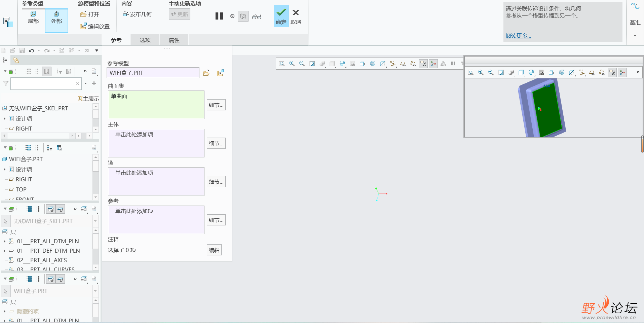
Task: Open the 选项 tab
Action: (145, 40)
